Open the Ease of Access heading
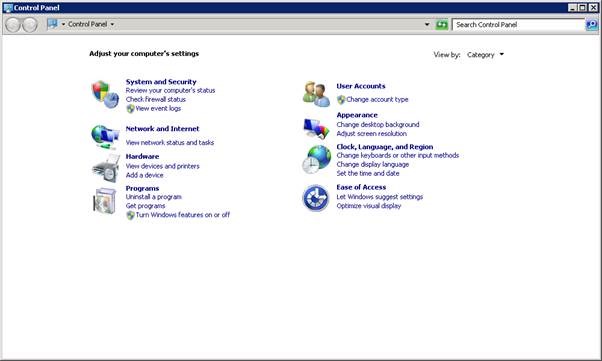Viewport: 602px width, 361px height. click(361, 187)
